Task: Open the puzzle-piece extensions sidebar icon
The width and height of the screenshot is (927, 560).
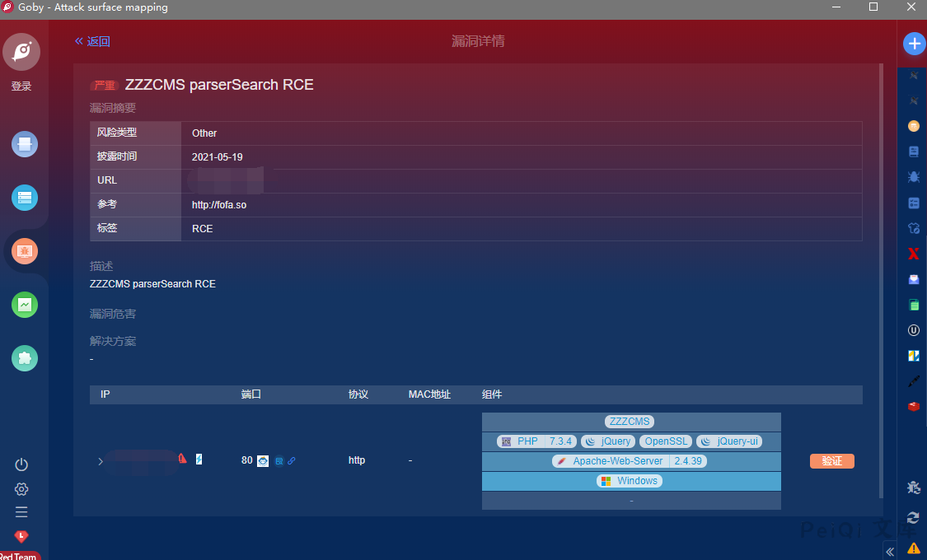Action: point(25,357)
